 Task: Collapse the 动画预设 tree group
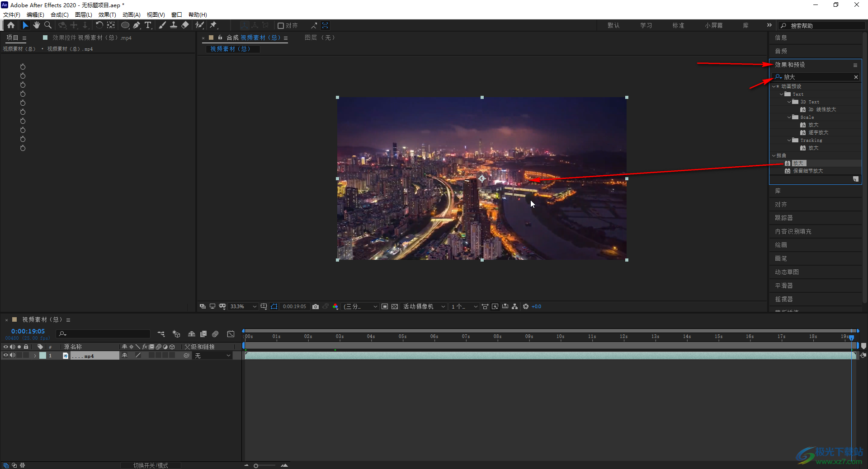pyautogui.click(x=774, y=86)
